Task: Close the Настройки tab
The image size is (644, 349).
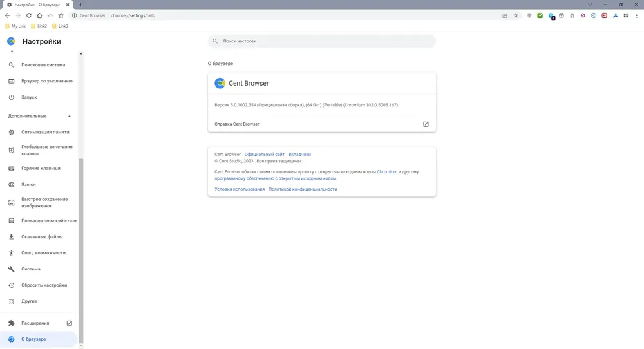Action: [68, 5]
